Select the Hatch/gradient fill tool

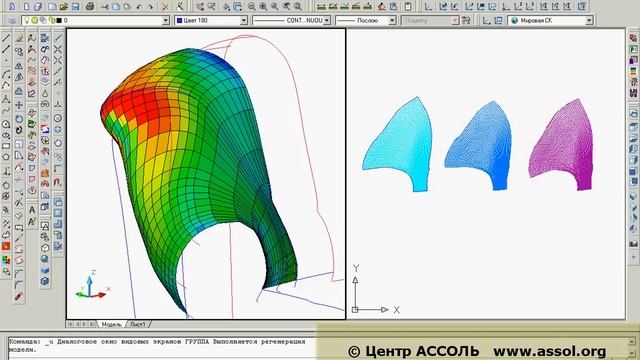pyautogui.click(x=6, y=246)
